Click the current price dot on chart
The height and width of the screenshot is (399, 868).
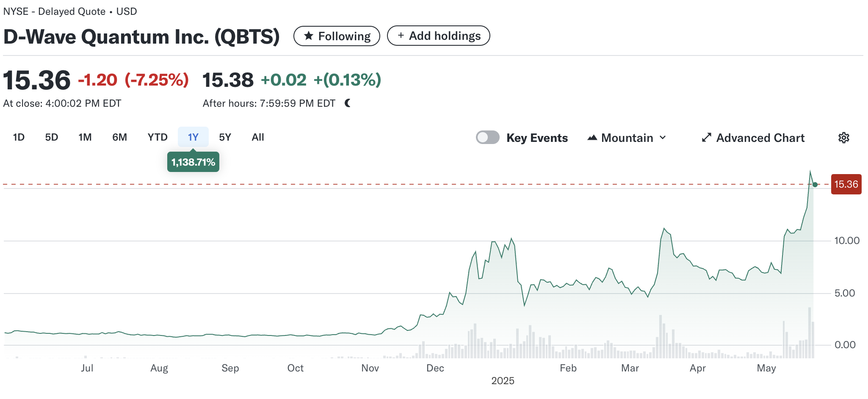coord(815,185)
